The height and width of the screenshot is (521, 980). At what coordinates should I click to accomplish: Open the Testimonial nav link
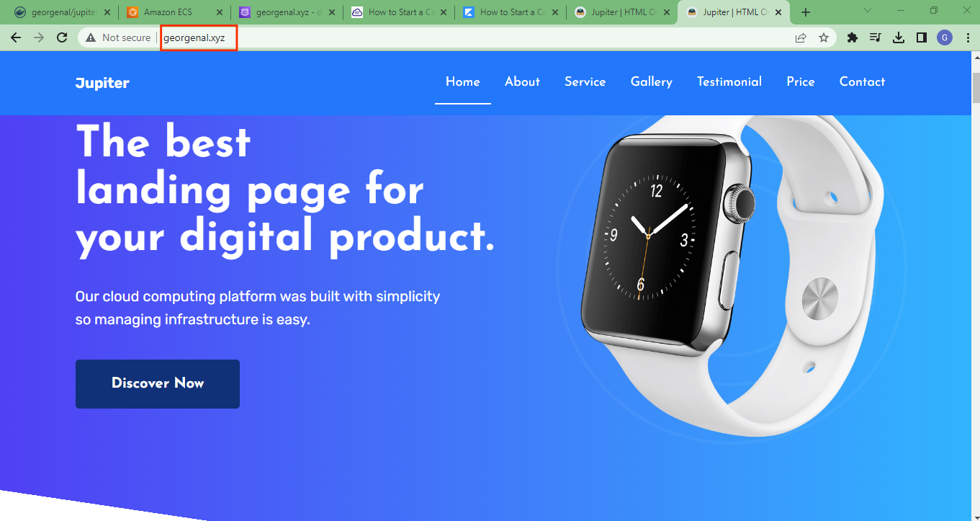(729, 82)
